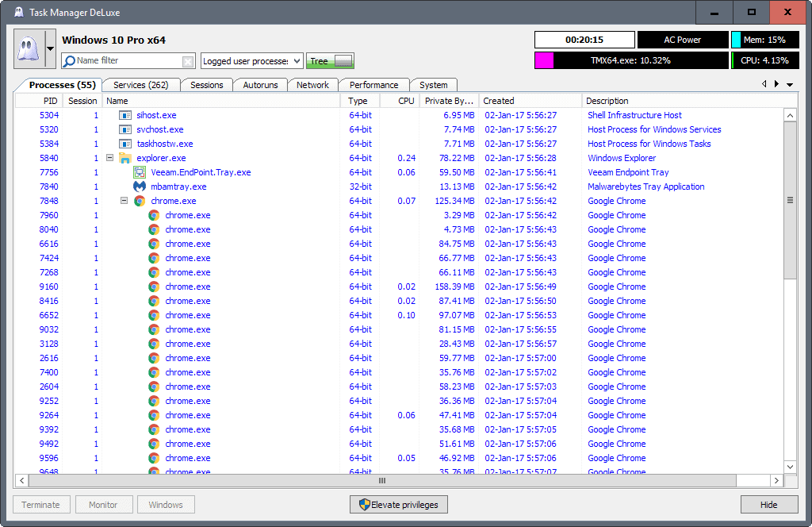The image size is (812, 527).
Task: Switch to the Services (262) tab
Action: pos(141,85)
